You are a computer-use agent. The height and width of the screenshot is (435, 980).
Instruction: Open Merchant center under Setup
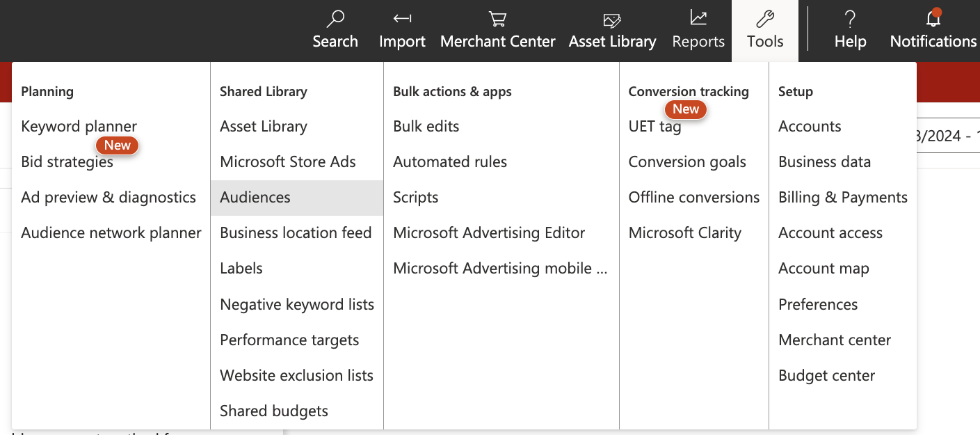[x=835, y=340]
